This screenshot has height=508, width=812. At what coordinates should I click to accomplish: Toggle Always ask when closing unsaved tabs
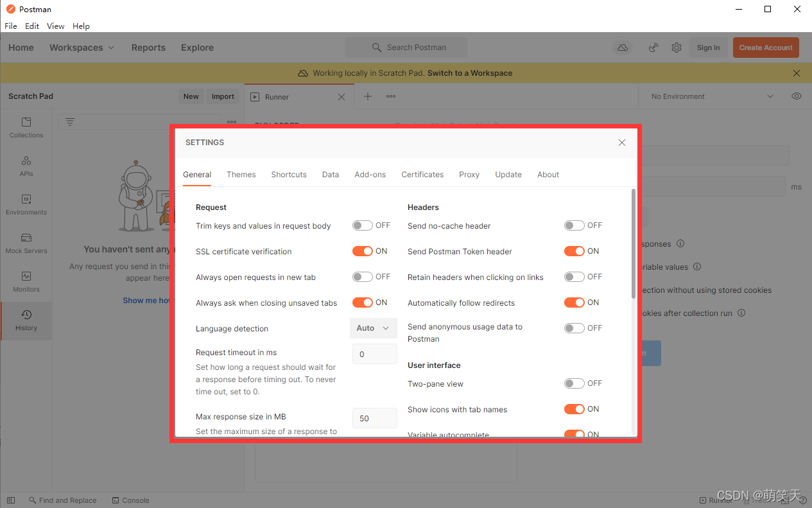click(362, 302)
